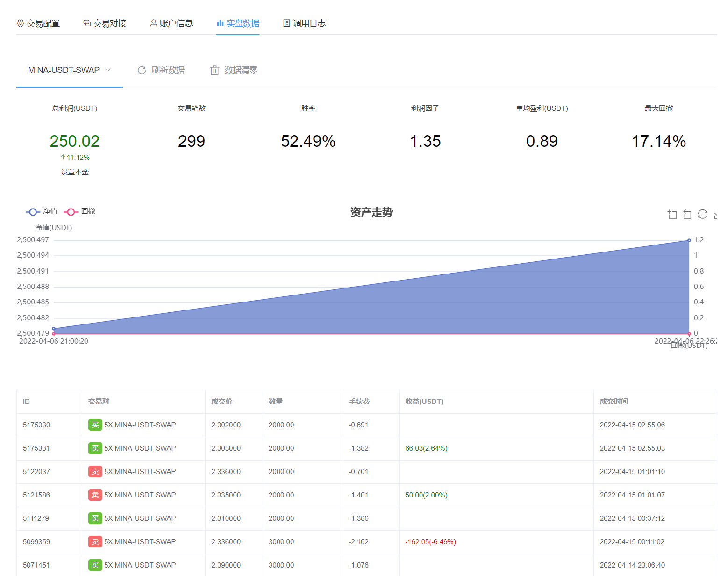Open the 账户信息 tab
This screenshot has width=728, height=576.
[171, 23]
